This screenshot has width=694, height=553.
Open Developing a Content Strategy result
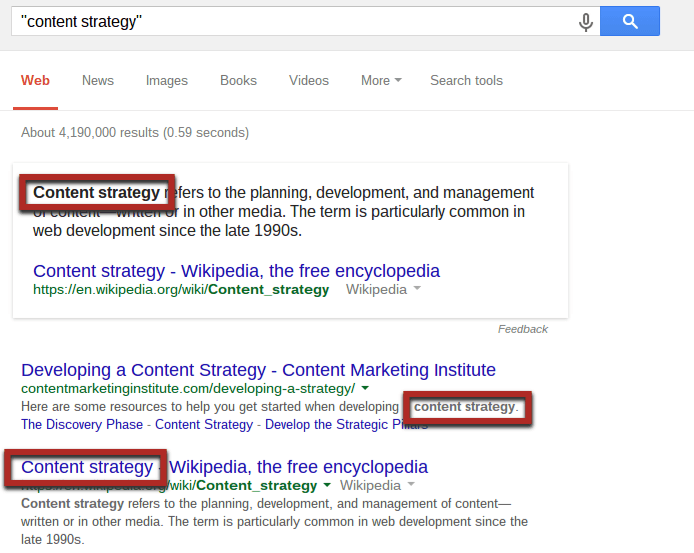(258, 370)
